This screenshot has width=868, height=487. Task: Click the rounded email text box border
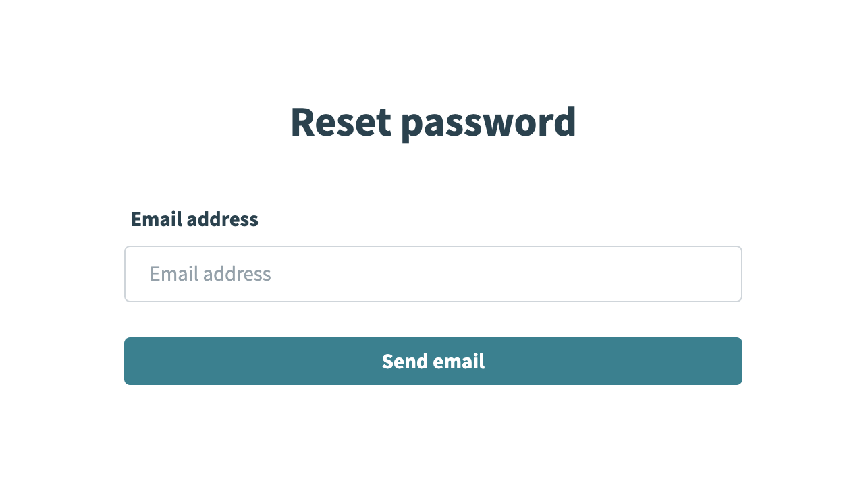point(433,246)
